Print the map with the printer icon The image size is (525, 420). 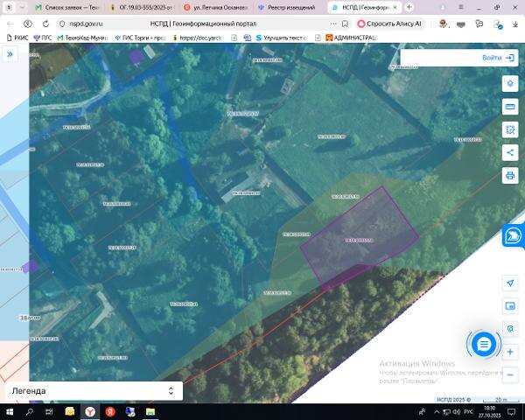tap(510, 176)
